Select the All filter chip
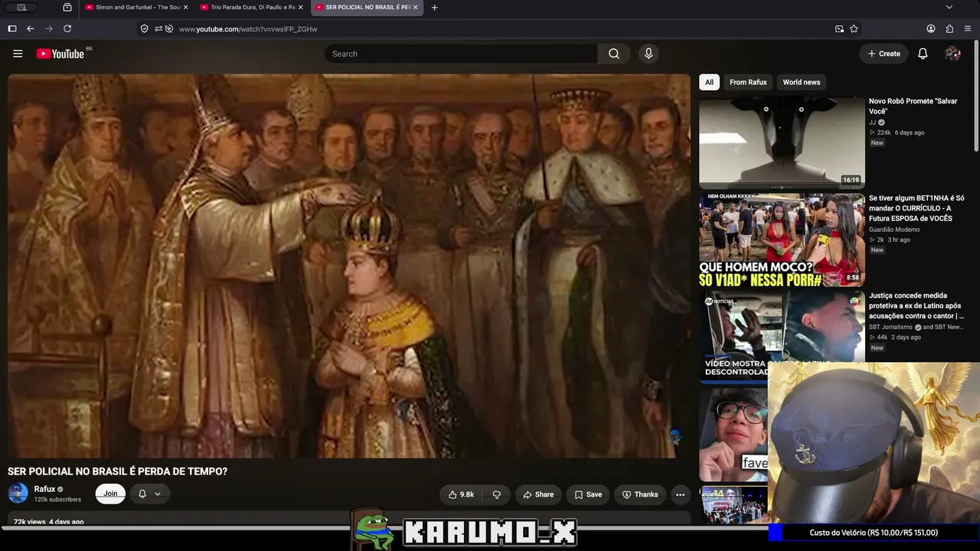The height and width of the screenshot is (551, 980). [x=709, y=82]
